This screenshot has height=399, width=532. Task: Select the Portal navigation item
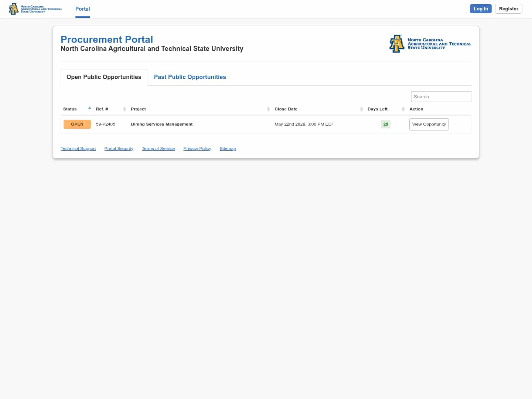[82, 9]
